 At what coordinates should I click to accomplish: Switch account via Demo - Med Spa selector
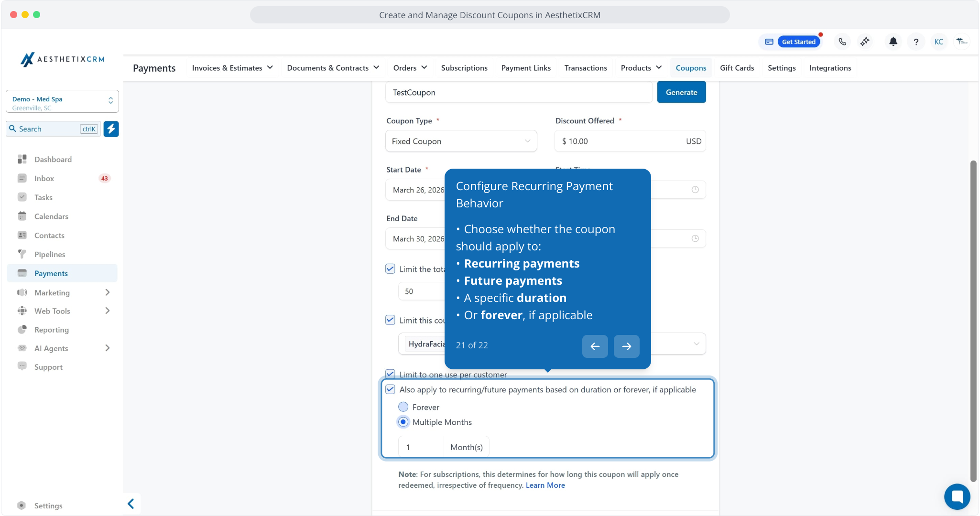[62, 102]
